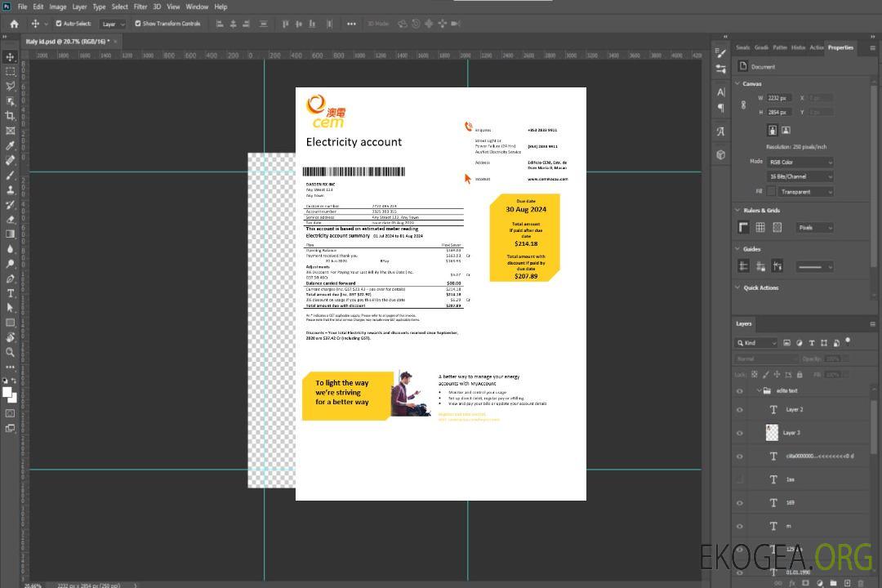Click the canvas Fill color swatch
882x588 pixels.
coord(771,192)
